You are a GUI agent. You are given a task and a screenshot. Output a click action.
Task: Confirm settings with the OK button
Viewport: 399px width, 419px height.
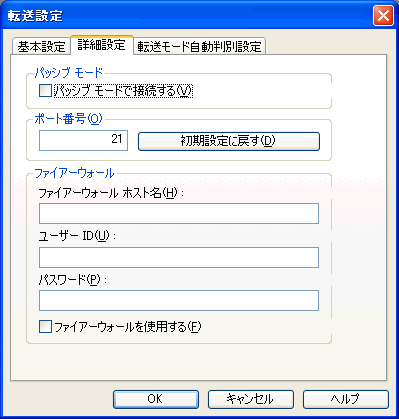(156, 399)
